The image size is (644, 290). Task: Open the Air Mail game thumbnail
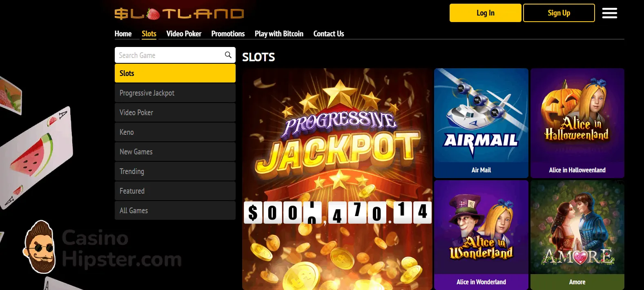pos(481,123)
